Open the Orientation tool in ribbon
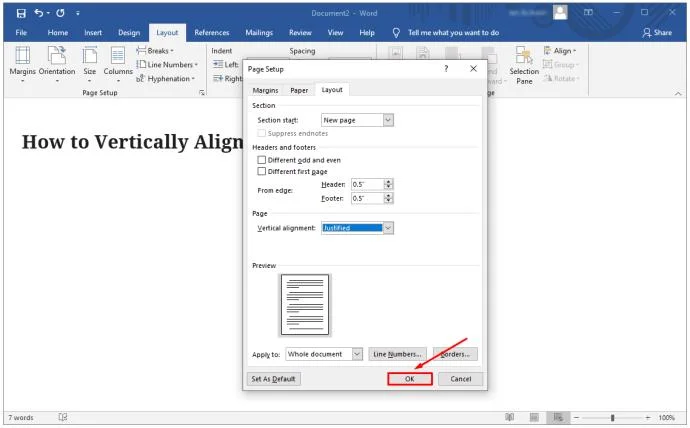 pyautogui.click(x=57, y=64)
